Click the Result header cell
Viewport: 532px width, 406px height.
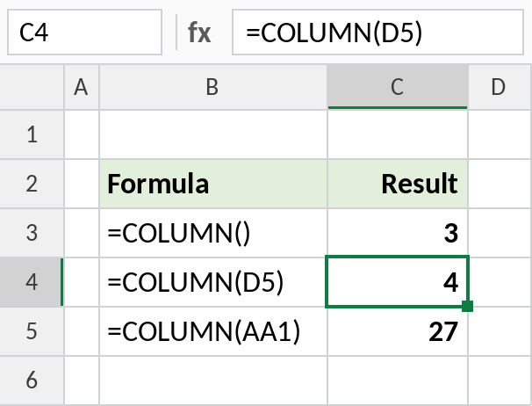398,184
